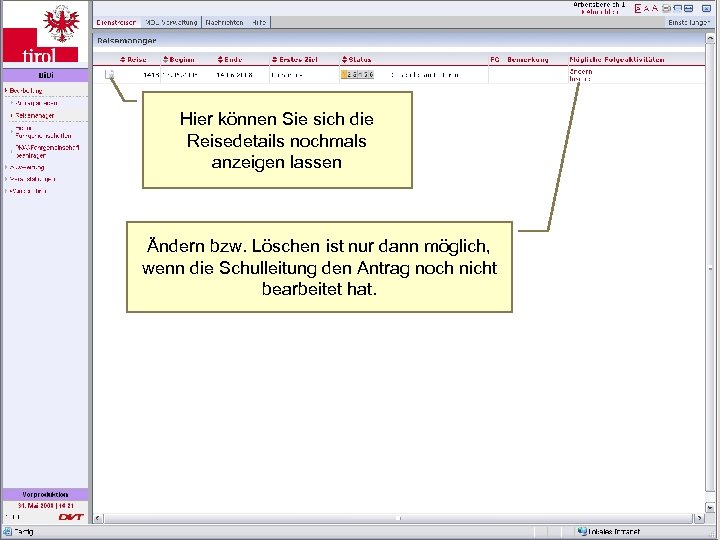Click the printer icon in header
The image size is (720, 540).
coord(666,8)
